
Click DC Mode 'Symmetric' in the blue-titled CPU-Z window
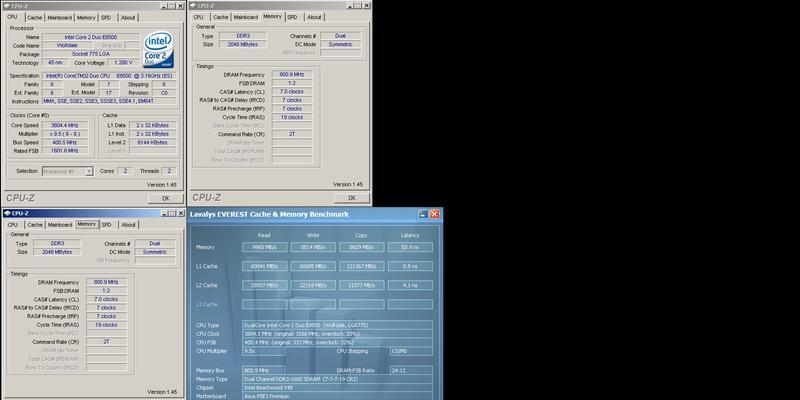(x=155, y=252)
